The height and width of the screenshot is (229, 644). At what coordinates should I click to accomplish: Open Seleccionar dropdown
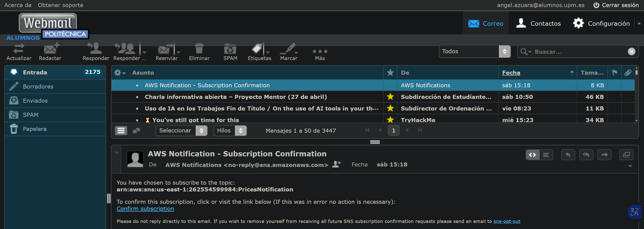(182, 130)
